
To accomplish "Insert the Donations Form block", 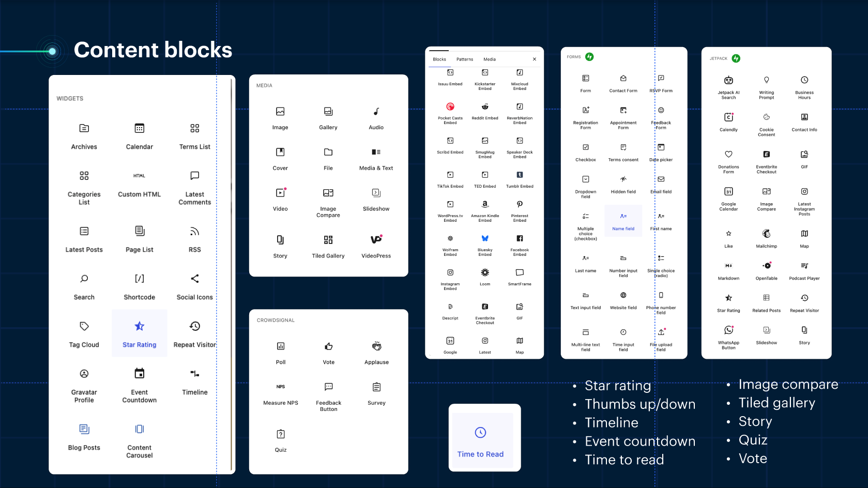I will click(728, 162).
